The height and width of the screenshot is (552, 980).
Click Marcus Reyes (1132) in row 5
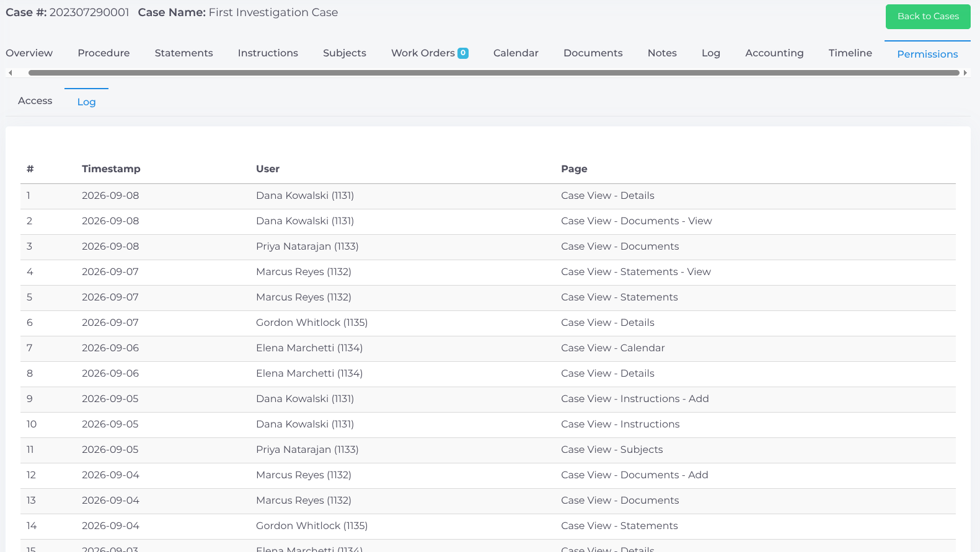tap(304, 297)
